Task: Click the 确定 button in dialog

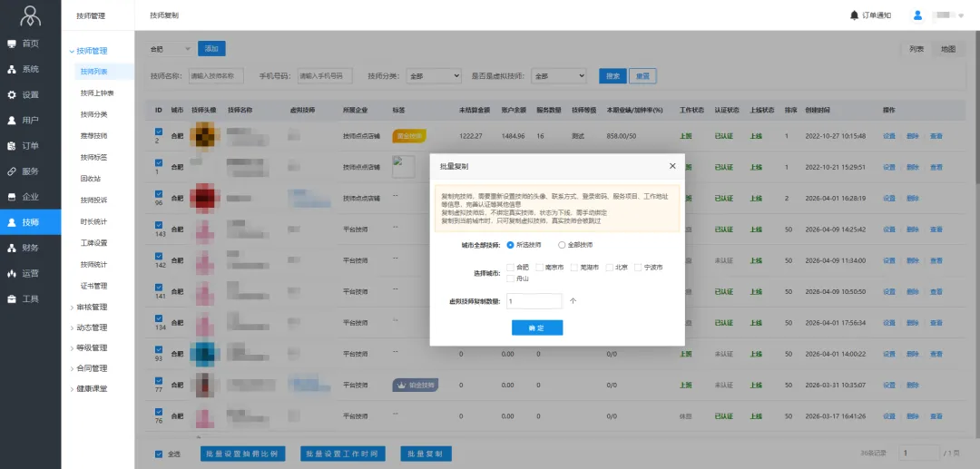Action: (x=537, y=327)
